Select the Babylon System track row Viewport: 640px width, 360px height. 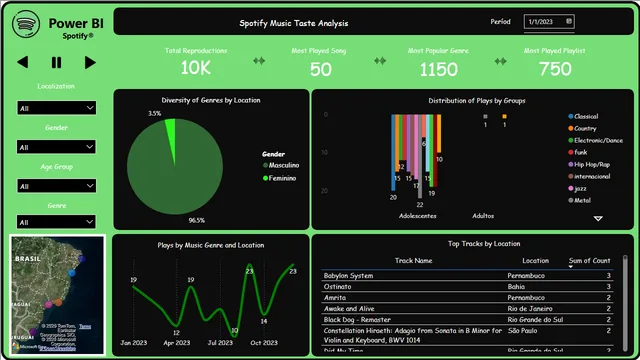(x=467, y=276)
